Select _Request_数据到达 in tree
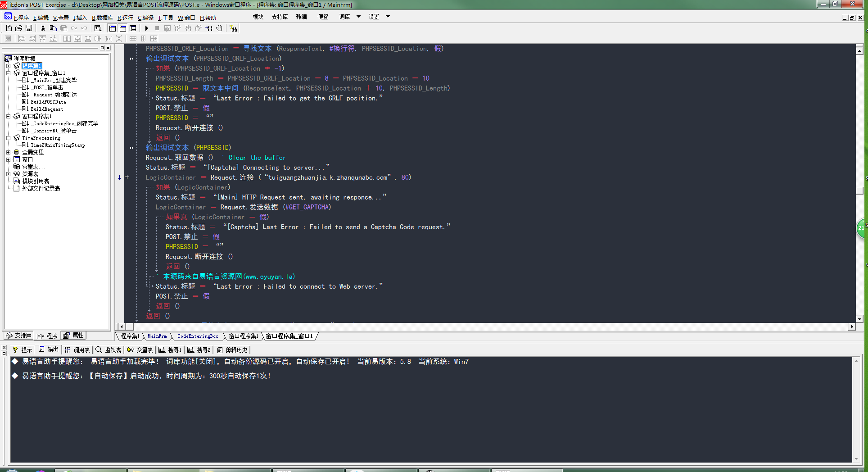Screen dimensions: 868x472 (x=54, y=95)
